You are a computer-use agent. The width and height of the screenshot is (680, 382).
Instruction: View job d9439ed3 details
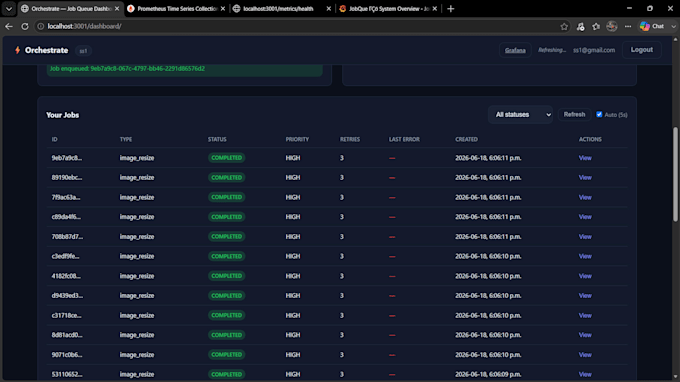point(585,296)
